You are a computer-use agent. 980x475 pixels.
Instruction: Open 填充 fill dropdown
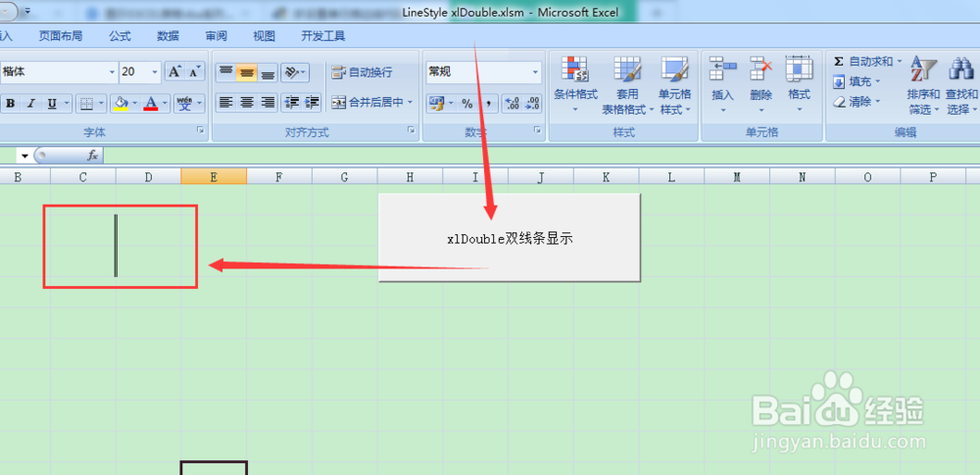click(857, 81)
